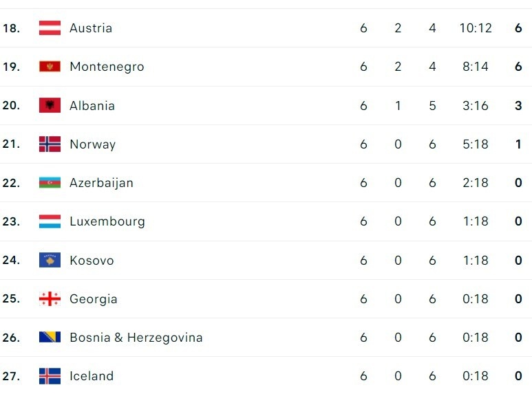Image resolution: width=532 pixels, height=394 pixels.
Task: Select the Albania team name
Action: [x=92, y=105]
